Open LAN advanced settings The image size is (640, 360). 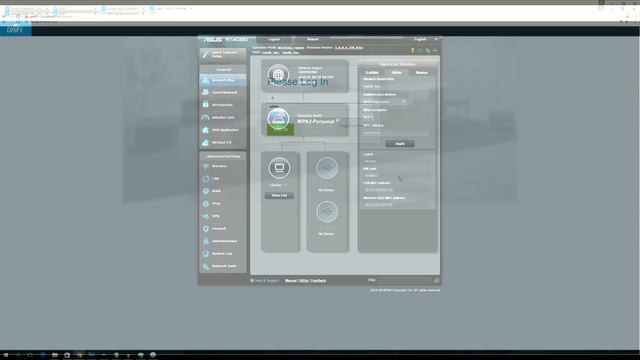pos(223,179)
